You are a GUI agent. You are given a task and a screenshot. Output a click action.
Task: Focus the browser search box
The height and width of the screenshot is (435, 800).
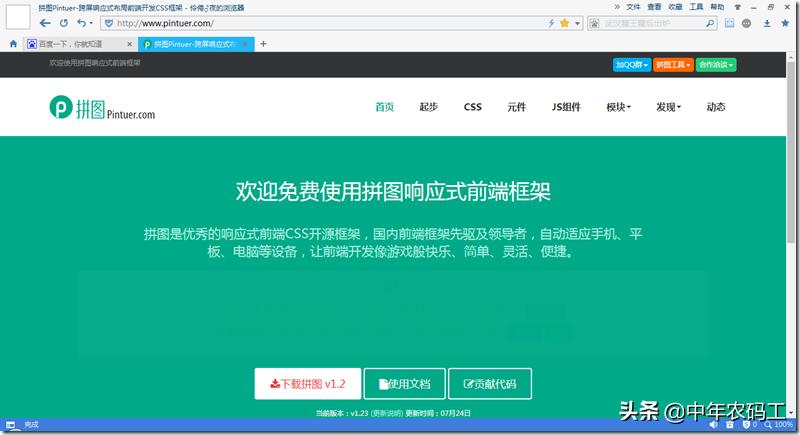point(653,23)
